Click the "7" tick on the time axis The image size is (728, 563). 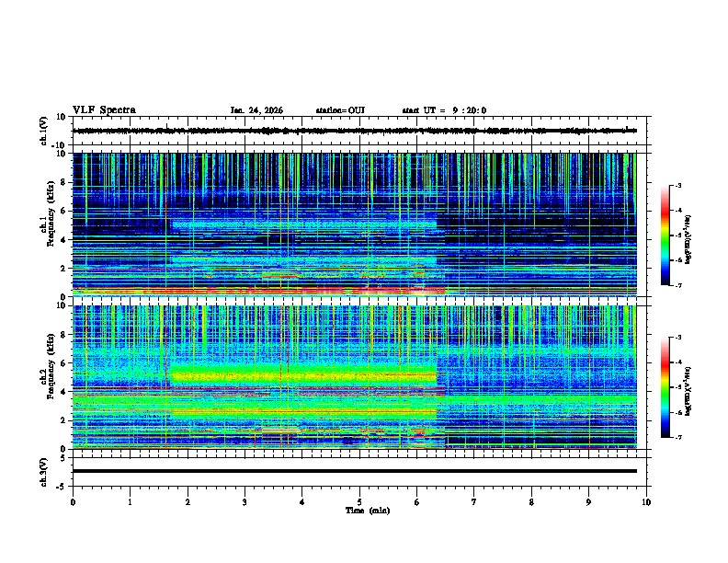pyautogui.click(x=474, y=502)
